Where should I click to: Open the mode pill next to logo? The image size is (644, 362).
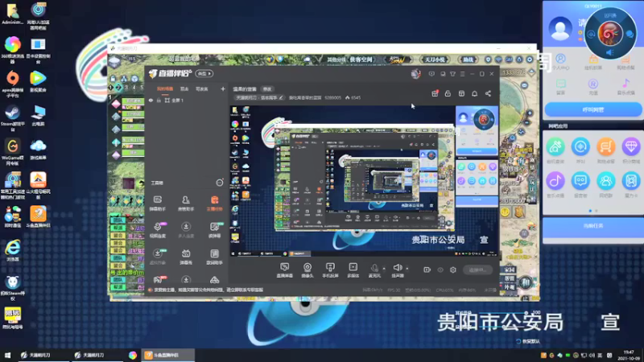(204, 74)
